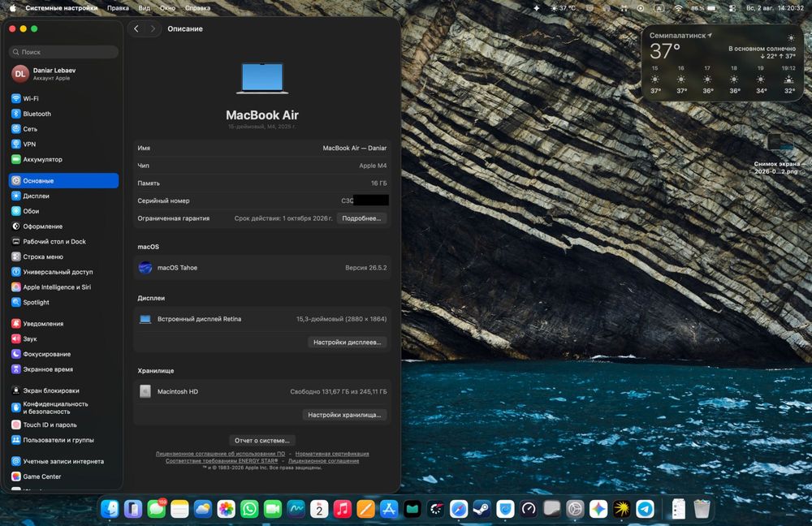Open the software license agreement link
The height and width of the screenshot is (526, 812).
point(221,454)
